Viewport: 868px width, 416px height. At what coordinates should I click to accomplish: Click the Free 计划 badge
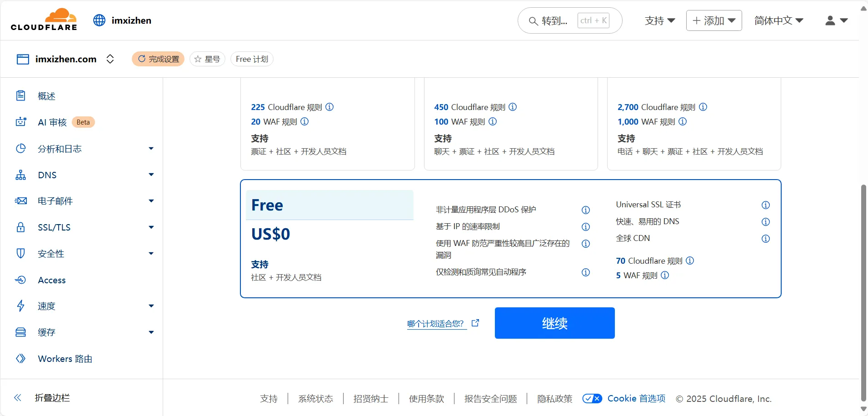pos(252,59)
